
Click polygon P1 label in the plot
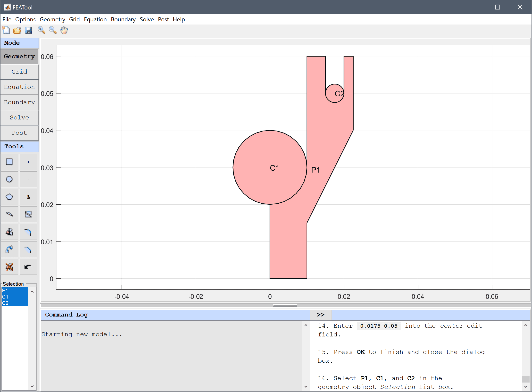coord(316,170)
